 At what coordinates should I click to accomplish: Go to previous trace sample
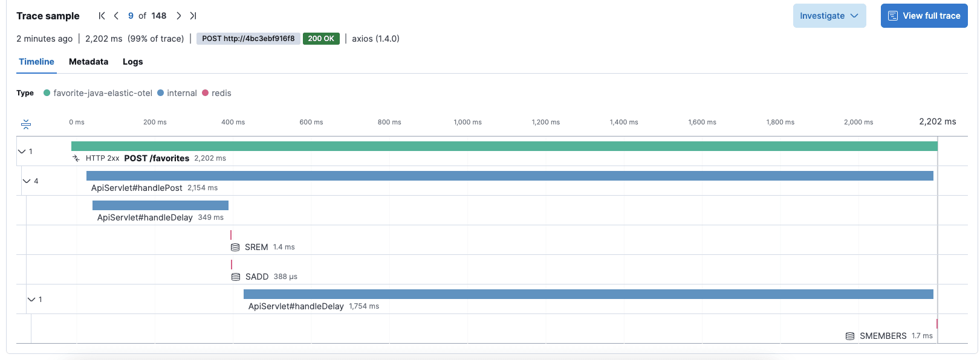click(x=116, y=16)
